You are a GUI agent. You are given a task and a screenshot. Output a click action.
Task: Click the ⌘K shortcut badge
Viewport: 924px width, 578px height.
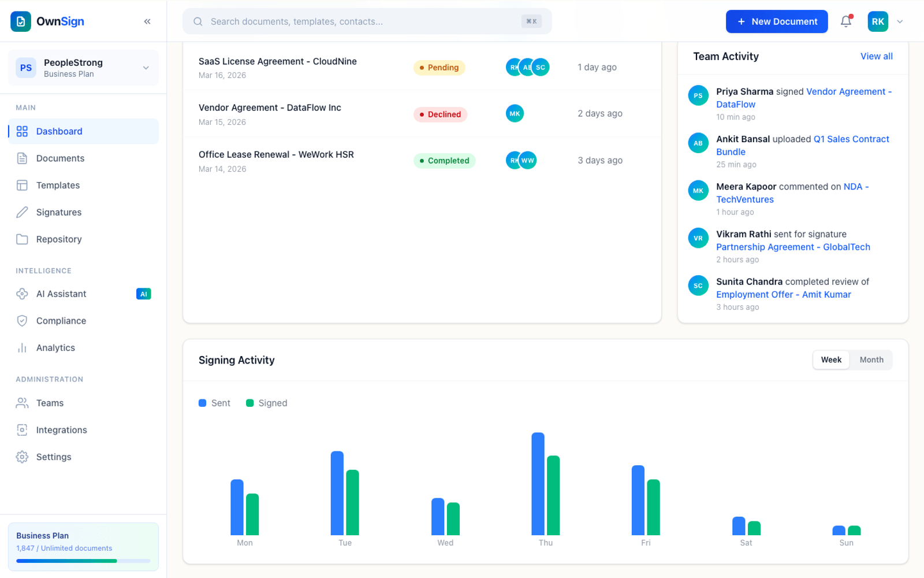click(531, 21)
